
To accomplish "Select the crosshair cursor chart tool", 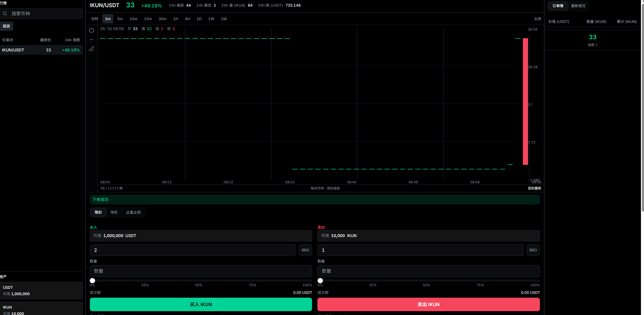I will click(x=92, y=31).
